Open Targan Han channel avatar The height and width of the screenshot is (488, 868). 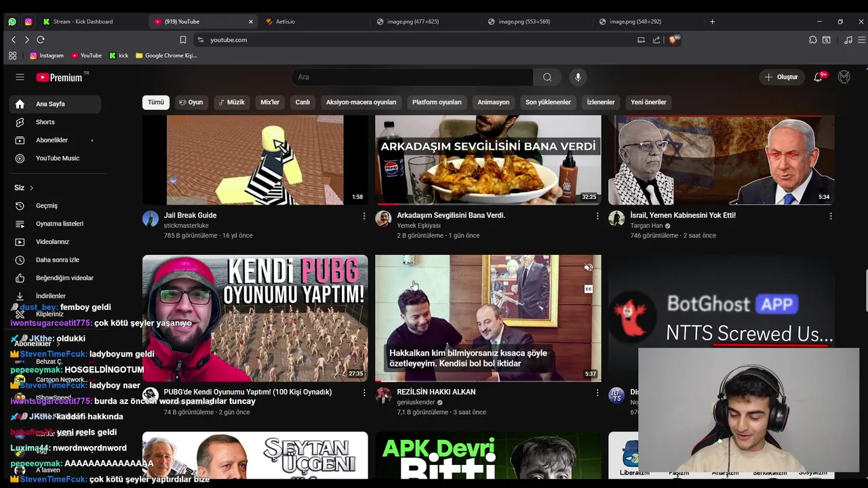[x=616, y=218]
